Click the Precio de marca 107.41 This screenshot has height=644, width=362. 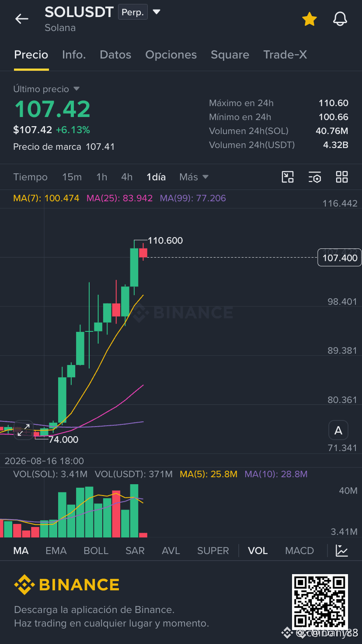tap(64, 147)
